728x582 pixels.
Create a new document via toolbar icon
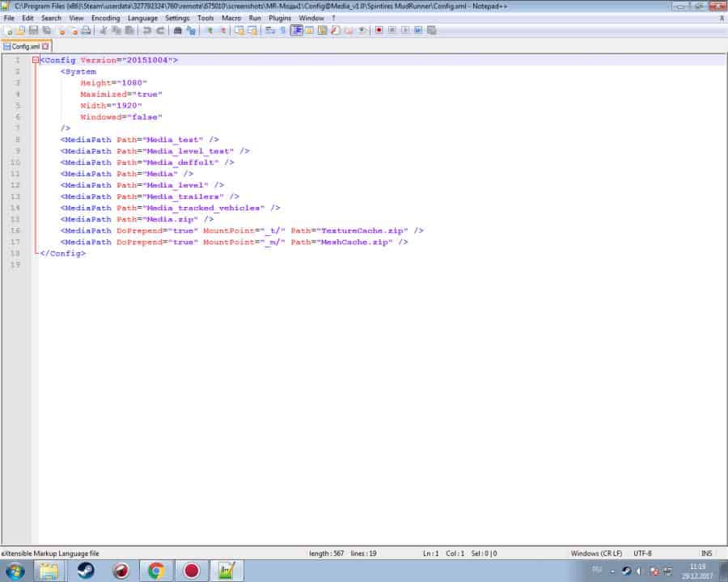(9, 31)
